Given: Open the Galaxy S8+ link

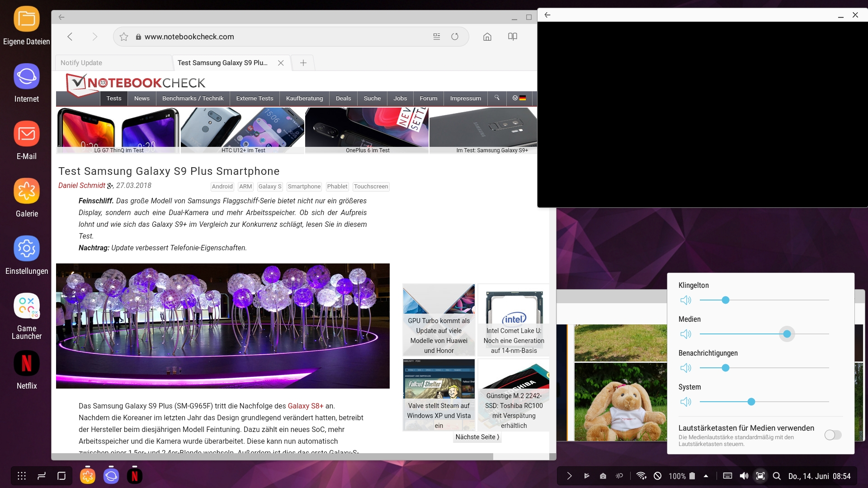Looking at the screenshot, I should point(306,406).
